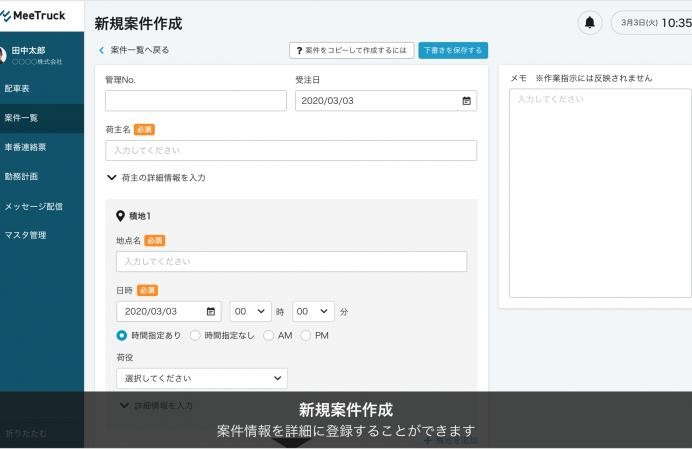Choose the AM radio option
The width and height of the screenshot is (692, 449).
click(268, 336)
